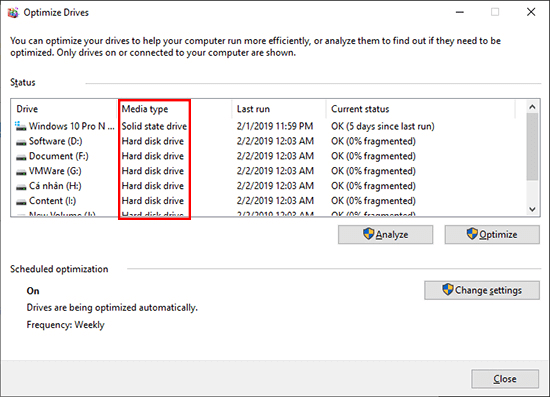Click '2/1/2019 11:59 PM' last run cell
This screenshot has height=397, width=550.
tap(275, 126)
